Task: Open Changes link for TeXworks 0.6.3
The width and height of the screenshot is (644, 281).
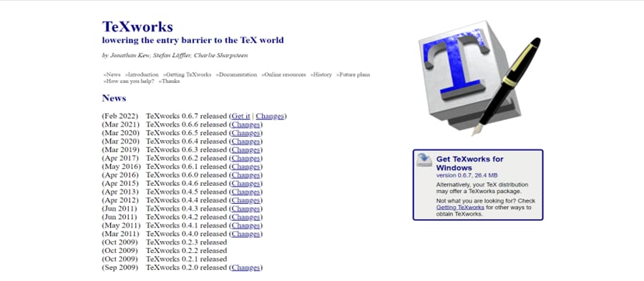Action: tap(245, 149)
